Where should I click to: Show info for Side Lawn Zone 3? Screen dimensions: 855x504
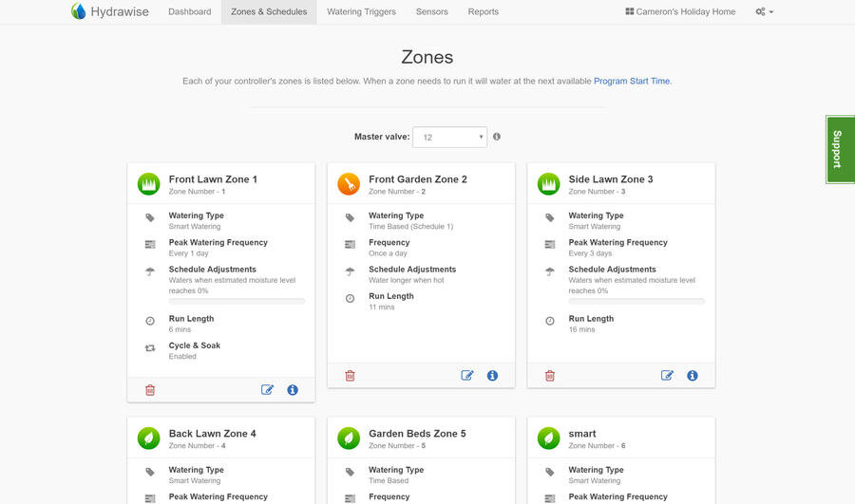(x=692, y=376)
